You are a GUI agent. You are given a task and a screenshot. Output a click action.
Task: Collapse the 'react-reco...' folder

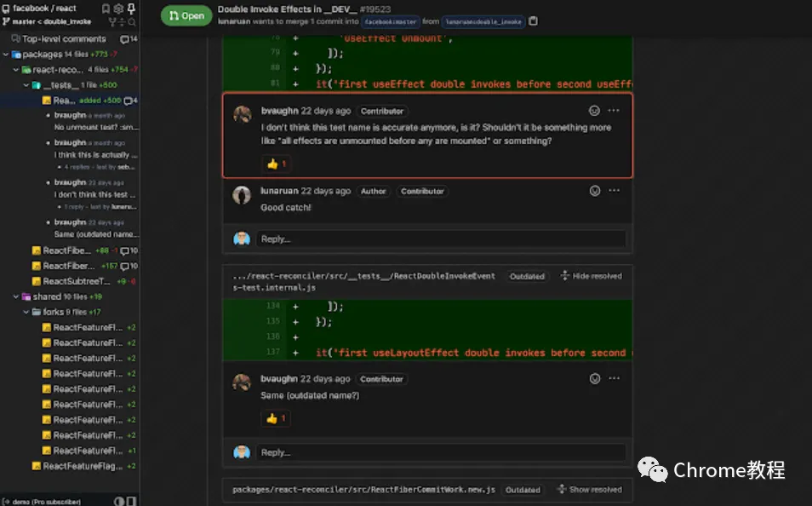[x=16, y=70]
